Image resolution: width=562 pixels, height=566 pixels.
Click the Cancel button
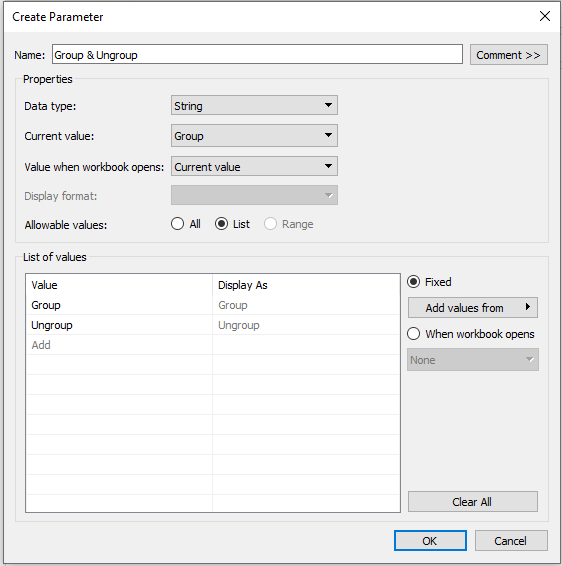(511, 541)
